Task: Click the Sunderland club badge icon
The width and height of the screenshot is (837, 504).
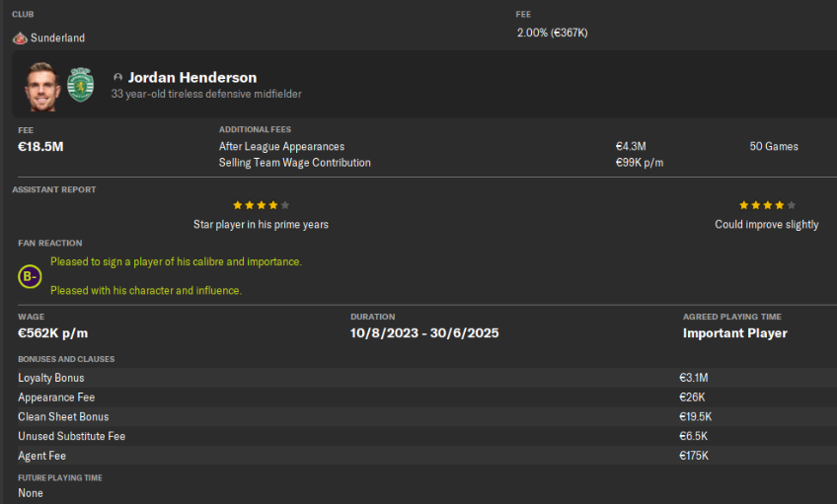Action: tap(20, 38)
